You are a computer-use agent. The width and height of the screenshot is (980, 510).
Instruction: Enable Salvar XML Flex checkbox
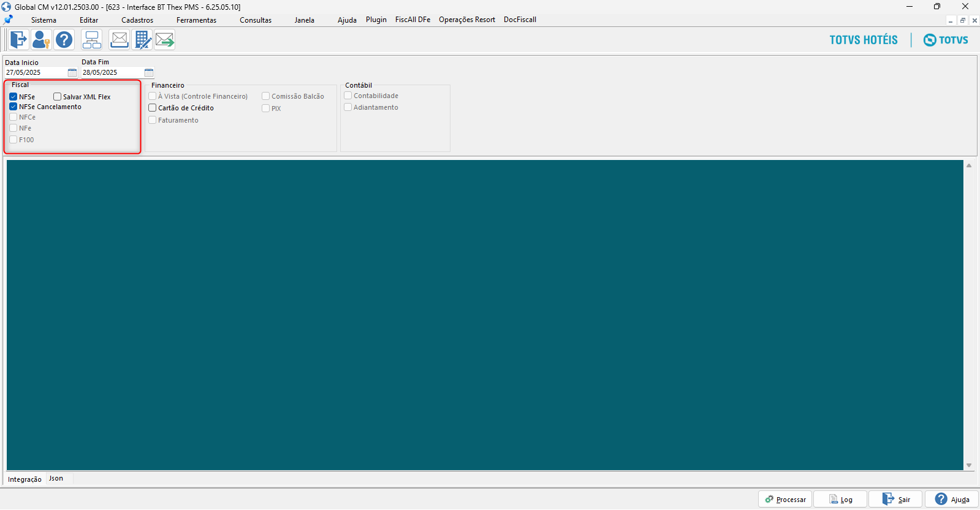57,97
